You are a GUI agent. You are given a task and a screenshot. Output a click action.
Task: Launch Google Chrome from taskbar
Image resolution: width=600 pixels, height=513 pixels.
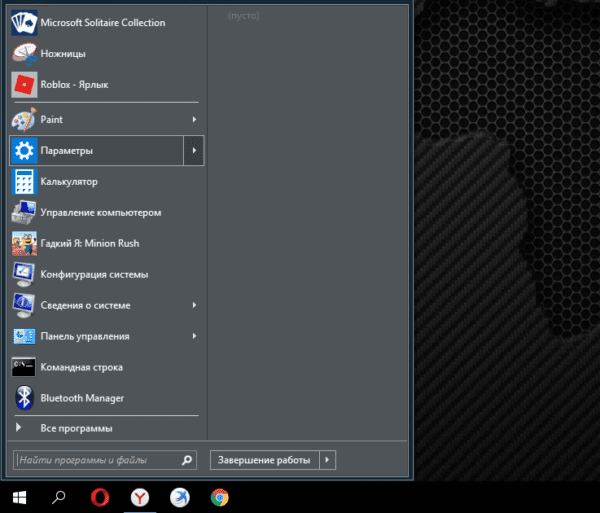click(x=220, y=497)
